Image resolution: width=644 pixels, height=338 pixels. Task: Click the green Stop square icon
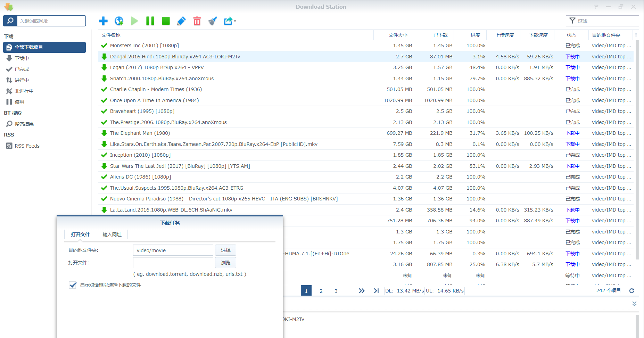tap(166, 21)
